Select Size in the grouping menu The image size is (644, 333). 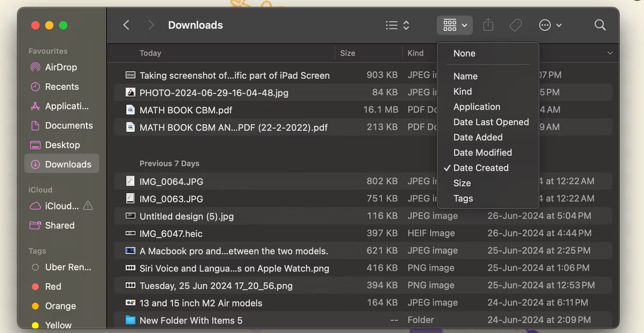tap(462, 183)
